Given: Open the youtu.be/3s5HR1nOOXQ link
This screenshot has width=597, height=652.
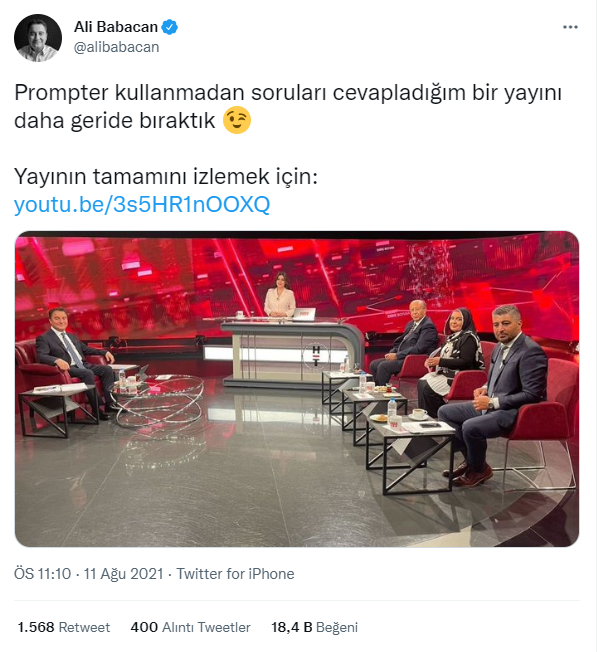Looking at the screenshot, I should point(142,204).
